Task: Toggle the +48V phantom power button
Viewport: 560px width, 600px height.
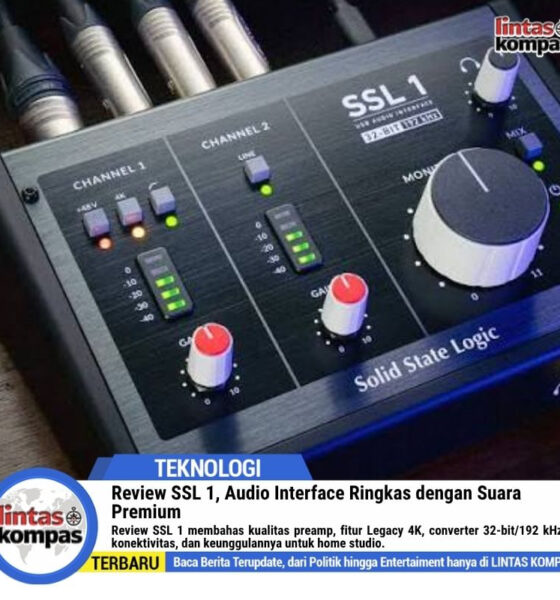Action: [x=96, y=223]
